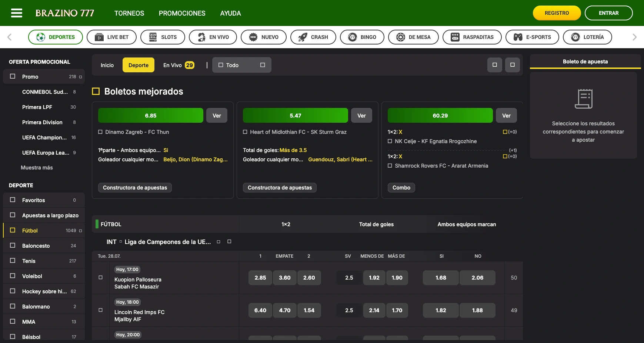The height and width of the screenshot is (343, 644).
Task: Select MMA in the sports list
Action: coord(44,322)
